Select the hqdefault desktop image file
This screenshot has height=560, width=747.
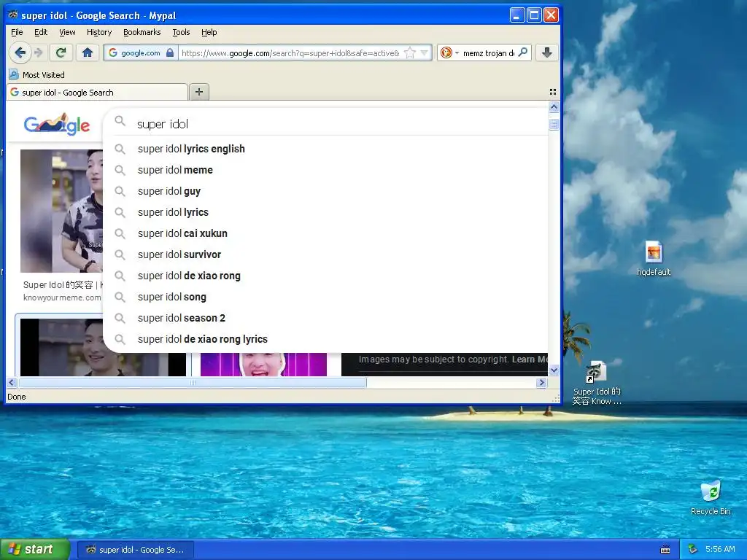coord(653,259)
